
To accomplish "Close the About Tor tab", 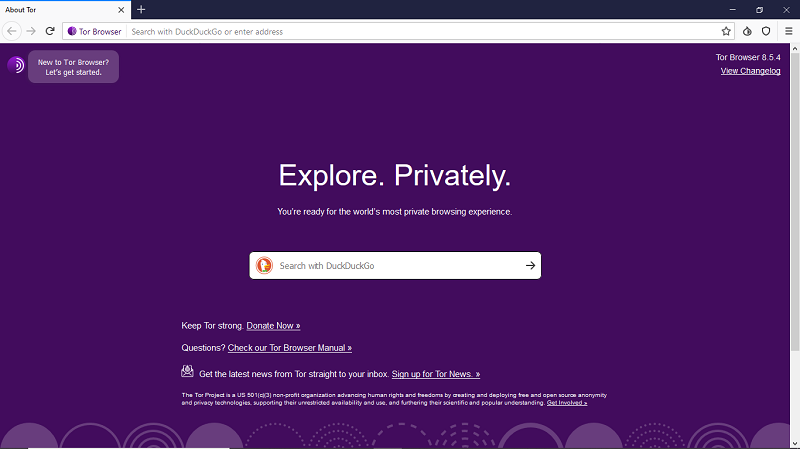I will [x=122, y=9].
